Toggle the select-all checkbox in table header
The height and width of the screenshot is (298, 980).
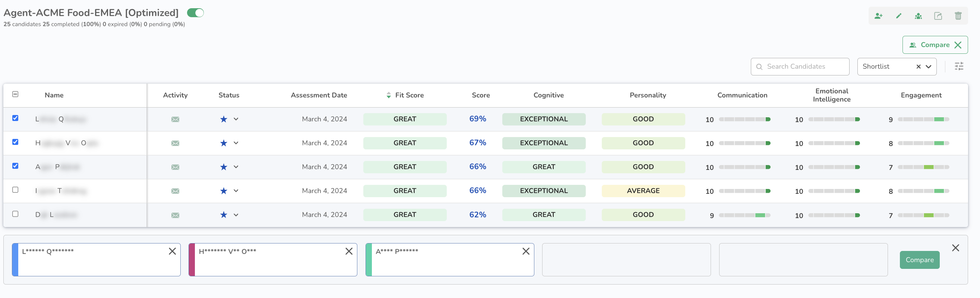(15, 94)
